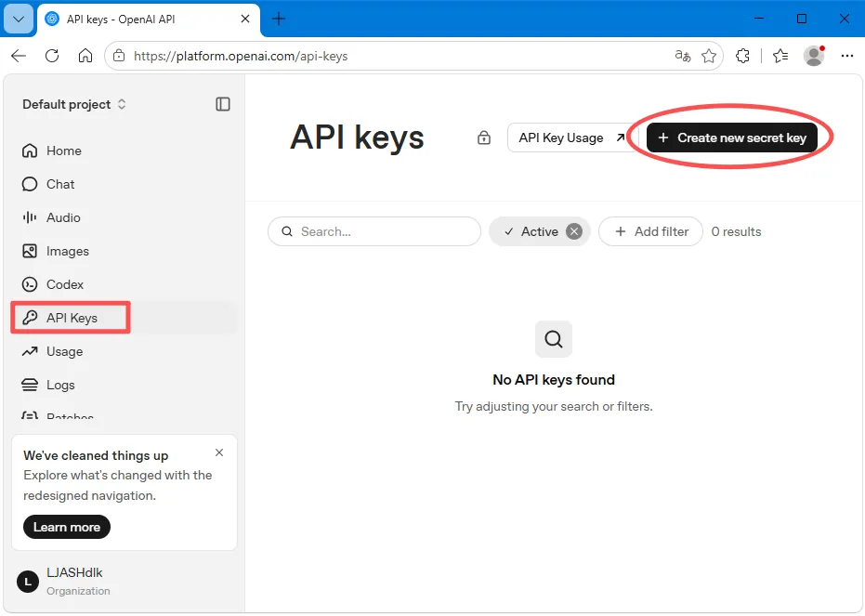Open the browser tab actions dropdown
865x616 pixels.
point(19,19)
